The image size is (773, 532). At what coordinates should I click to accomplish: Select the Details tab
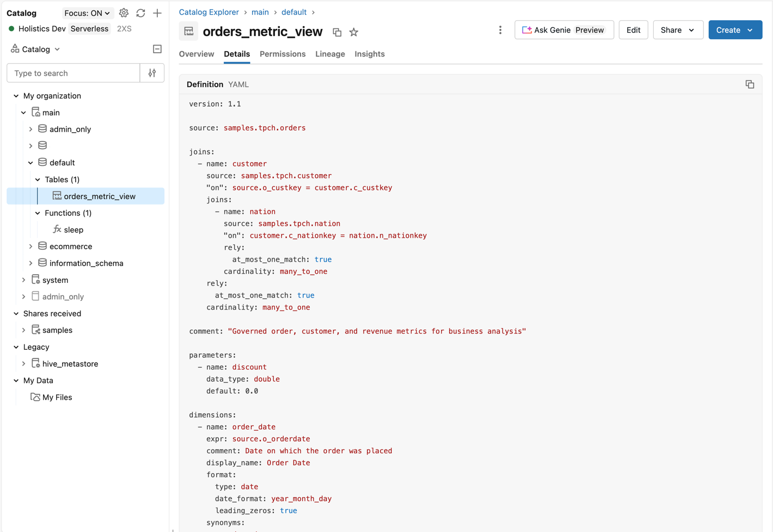237,54
